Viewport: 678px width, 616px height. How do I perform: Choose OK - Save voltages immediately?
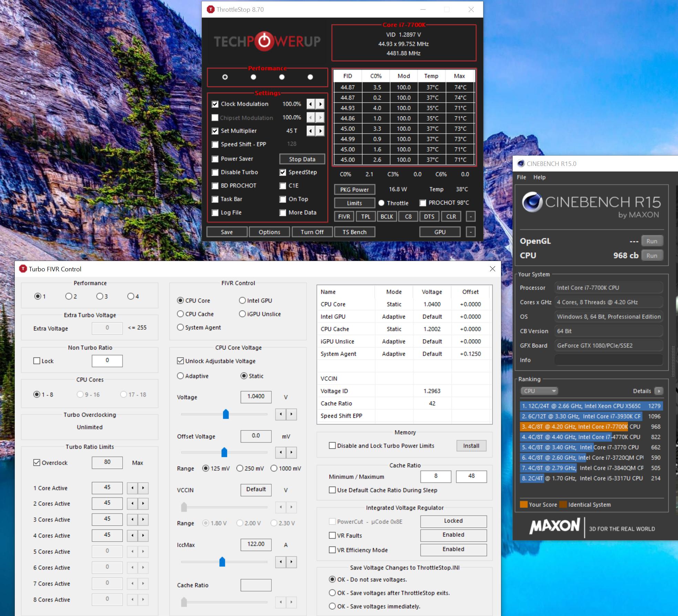tap(332, 606)
